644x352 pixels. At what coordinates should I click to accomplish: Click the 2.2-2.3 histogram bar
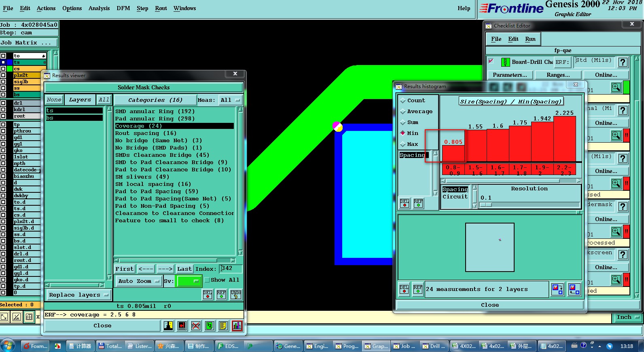564,139
